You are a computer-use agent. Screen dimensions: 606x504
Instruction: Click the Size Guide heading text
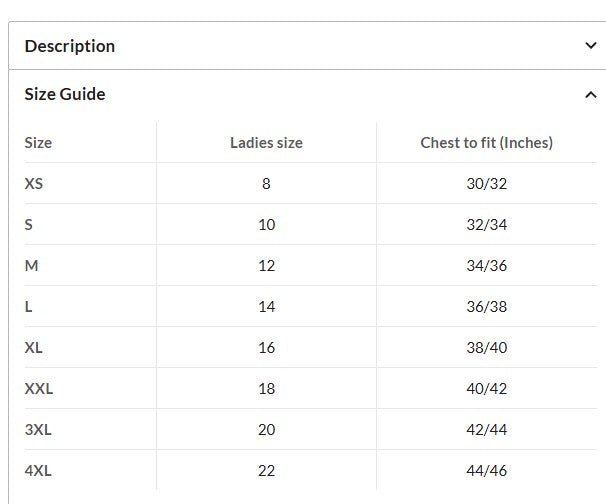pos(65,94)
